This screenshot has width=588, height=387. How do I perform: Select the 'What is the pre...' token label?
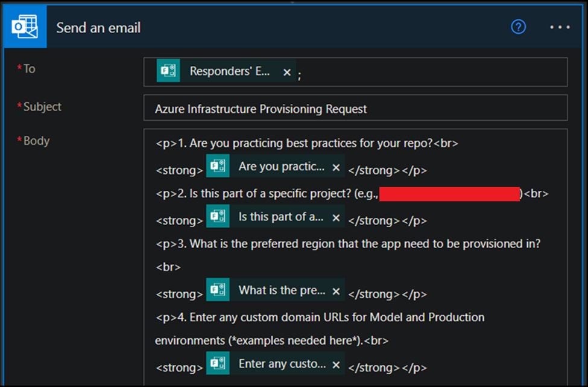(282, 290)
